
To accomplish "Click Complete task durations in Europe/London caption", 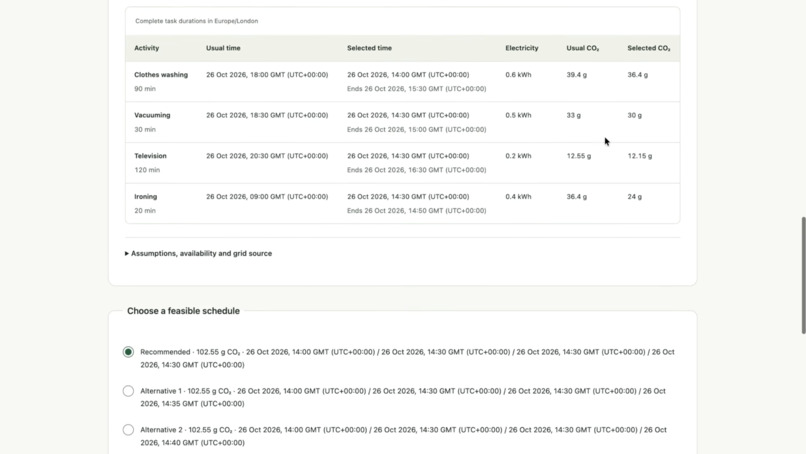I will click(196, 21).
